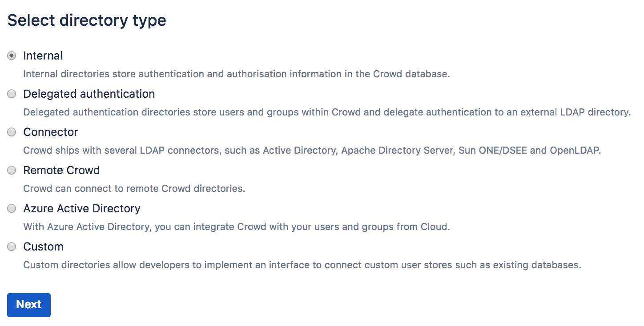644x326 pixels.
Task: Click the LDAP connectors description text
Action: click(x=312, y=150)
